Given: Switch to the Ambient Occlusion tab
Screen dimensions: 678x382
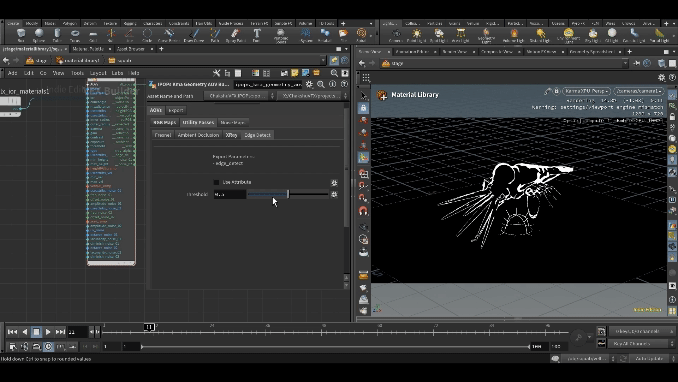Looking at the screenshot, I should click(198, 135).
